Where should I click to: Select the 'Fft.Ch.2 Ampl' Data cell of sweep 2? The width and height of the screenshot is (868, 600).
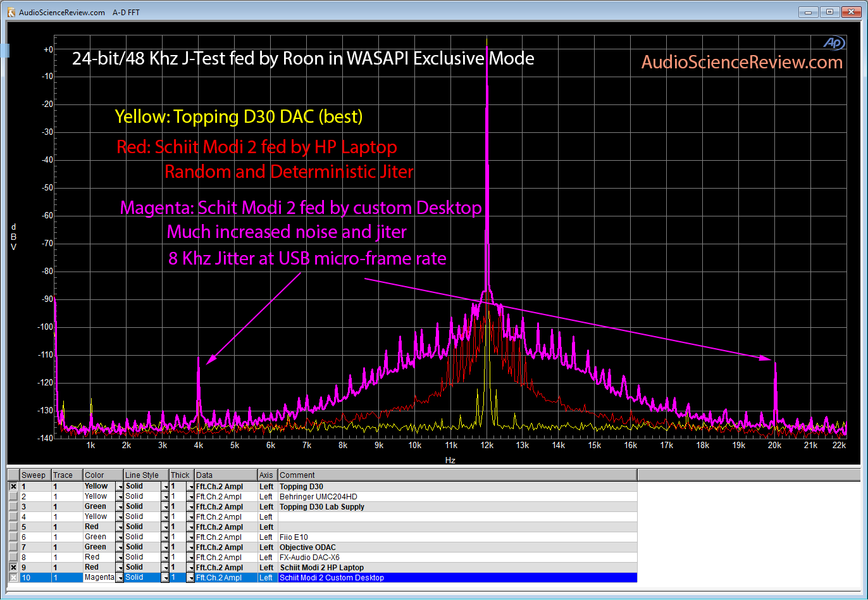pos(226,496)
